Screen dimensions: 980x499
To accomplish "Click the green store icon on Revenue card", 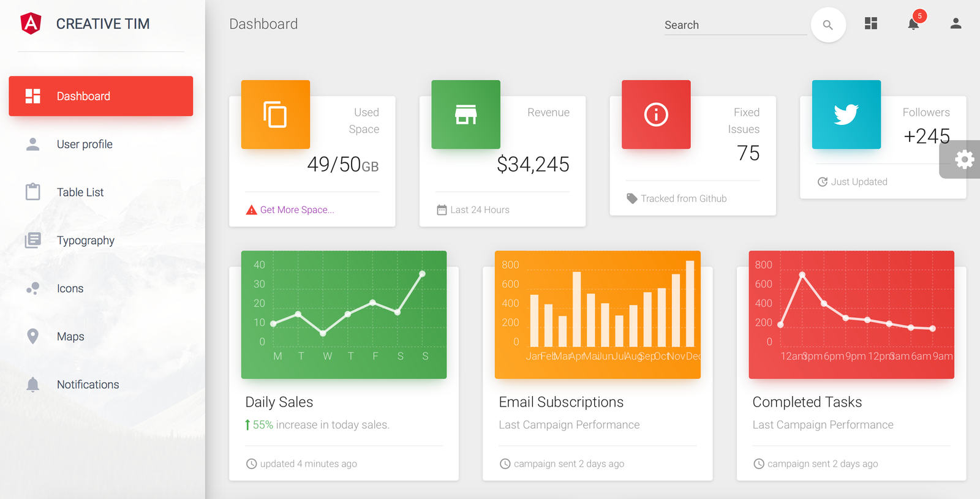I will [x=466, y=114].
